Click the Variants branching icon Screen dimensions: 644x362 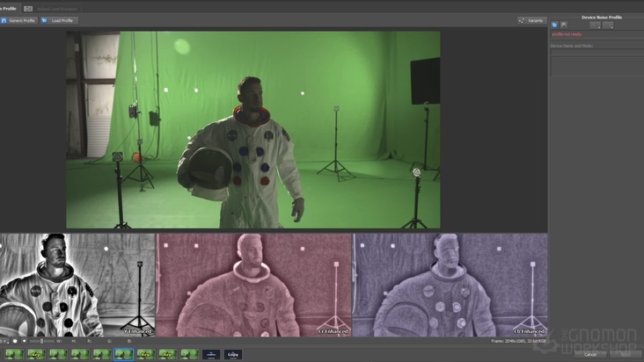pyautogui.click(x=521, y=20)
